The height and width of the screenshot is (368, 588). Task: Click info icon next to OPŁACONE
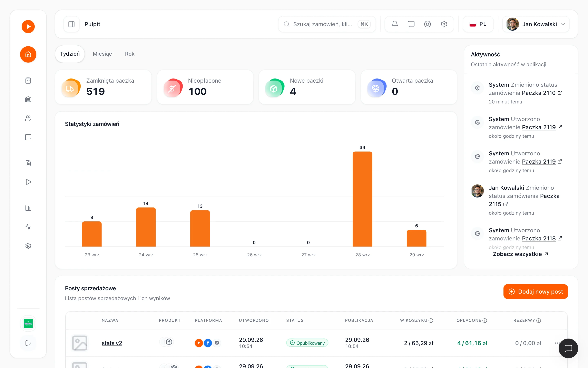pyautogui.click(x=485, y=321)
